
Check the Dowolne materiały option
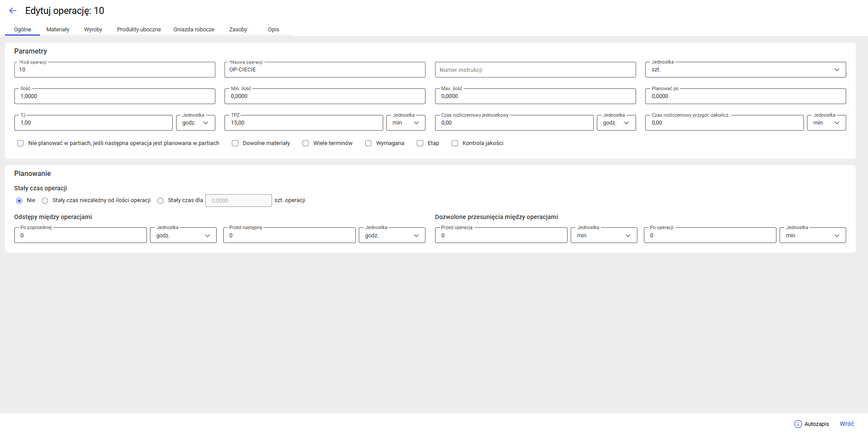click(x=235, y=143)
